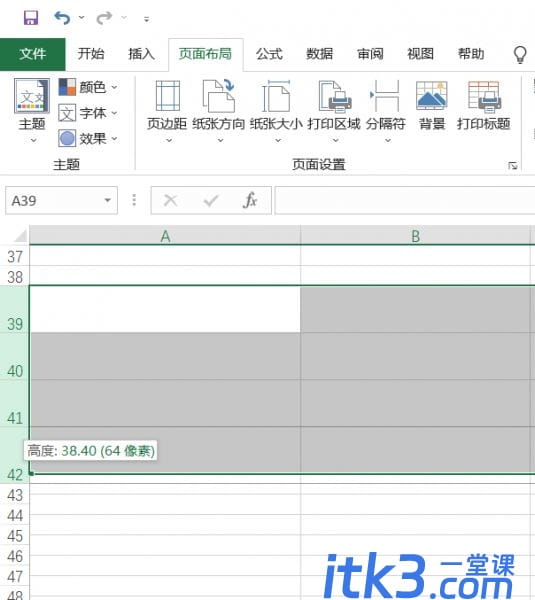535x600 pixels.
Task: Open the undo history dropdown arrow
Action: coord(81,18)
